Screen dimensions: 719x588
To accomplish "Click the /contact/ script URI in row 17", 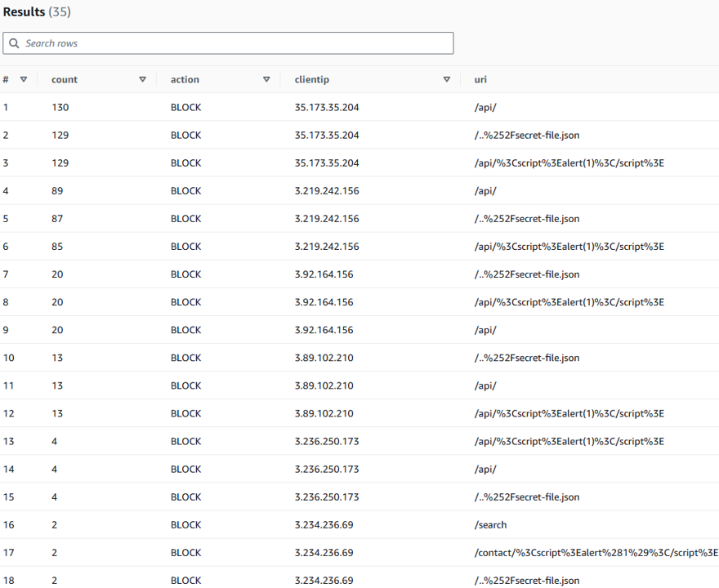I will point(596,552).
